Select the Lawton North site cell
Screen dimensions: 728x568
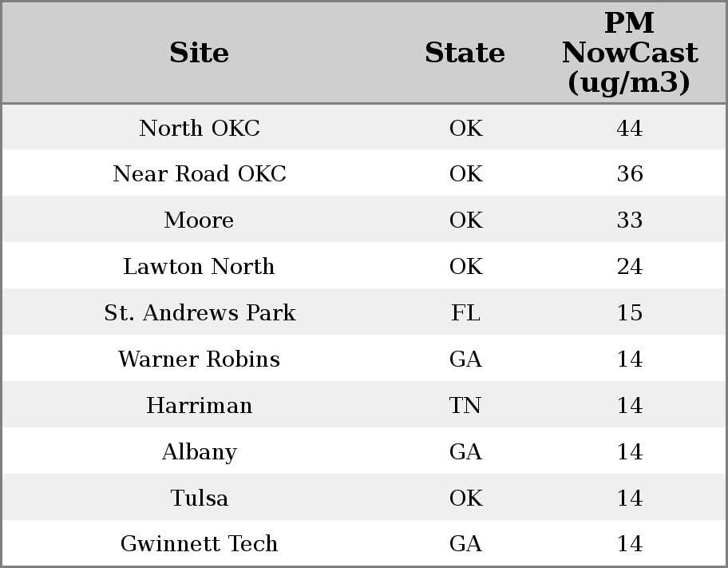pyautogui.click(x=200, y=267)
